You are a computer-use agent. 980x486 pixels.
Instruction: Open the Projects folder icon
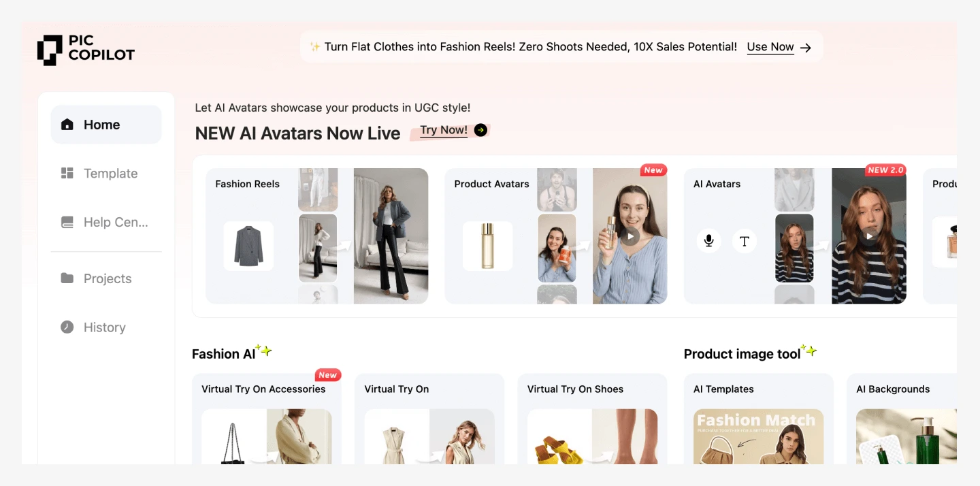pos(67,278)
